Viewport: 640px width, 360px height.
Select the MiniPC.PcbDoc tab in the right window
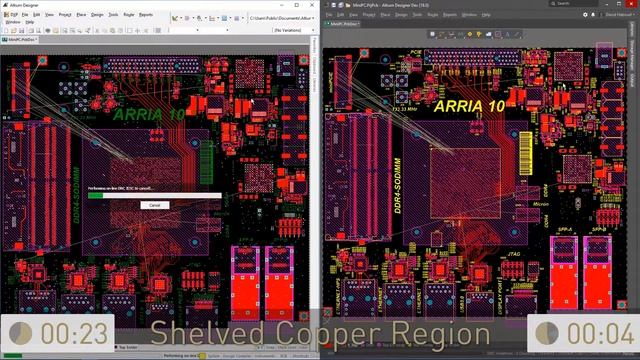click(342, 24)
